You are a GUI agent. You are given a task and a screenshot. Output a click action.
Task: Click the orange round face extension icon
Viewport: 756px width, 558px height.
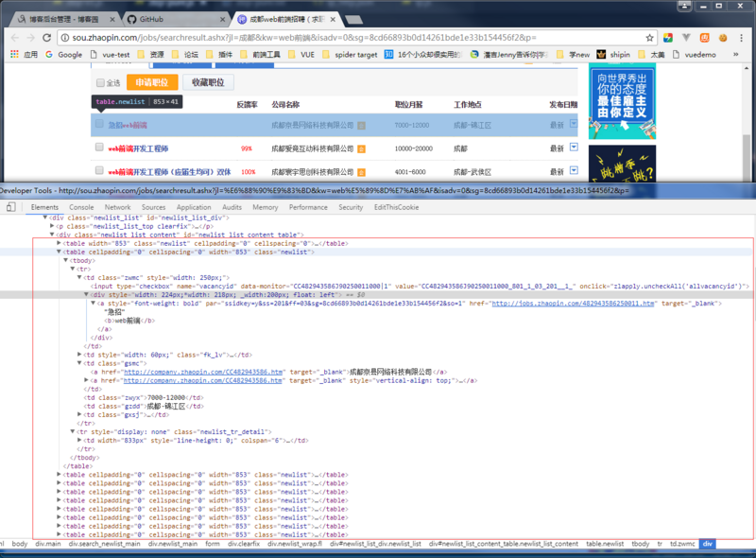[723, 38]
